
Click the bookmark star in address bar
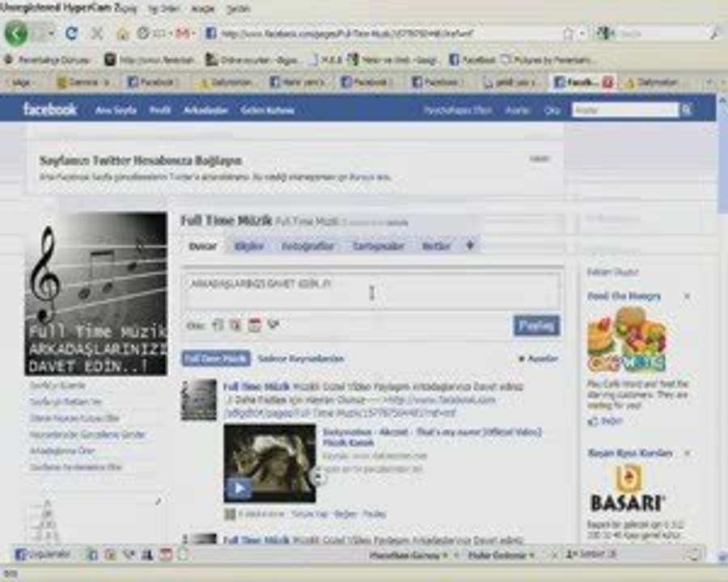(x=568, y=33)
